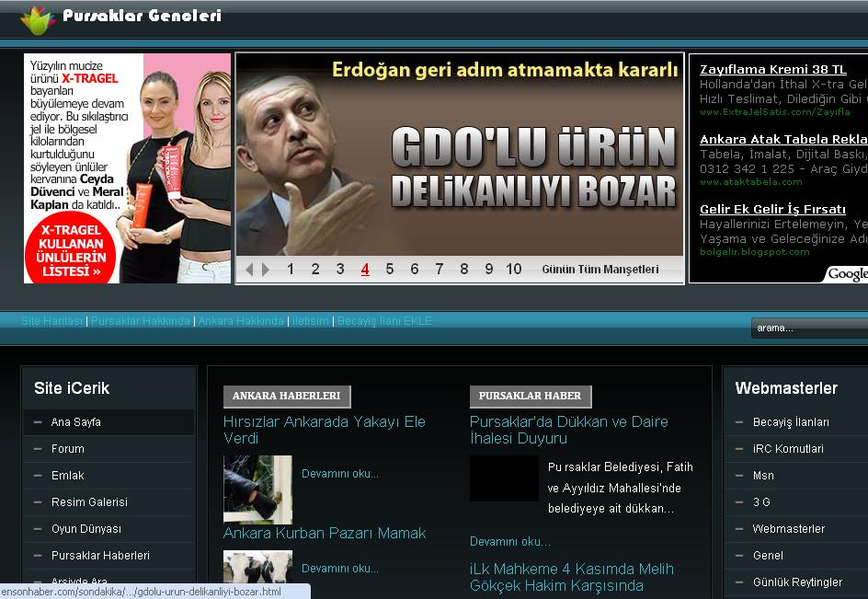Read Ankara Kurban Pazarı Mamak article
Viewport: 868px width, 599px height.
[x=325, y=533]
